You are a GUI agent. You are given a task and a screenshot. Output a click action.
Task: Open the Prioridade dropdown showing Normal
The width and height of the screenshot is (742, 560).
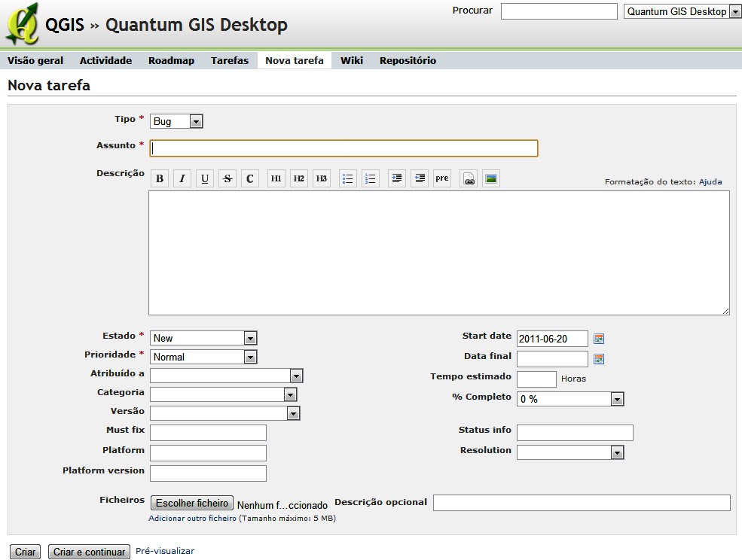[203, 357]
